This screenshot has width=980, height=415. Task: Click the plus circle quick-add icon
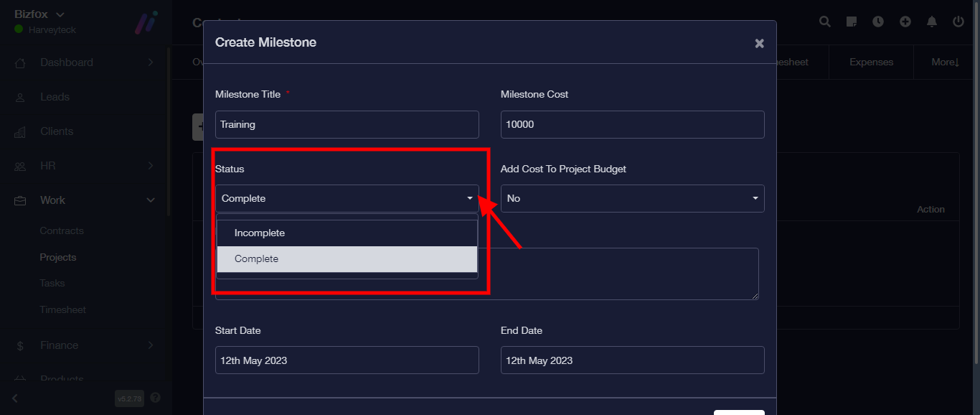click(905, 22)
